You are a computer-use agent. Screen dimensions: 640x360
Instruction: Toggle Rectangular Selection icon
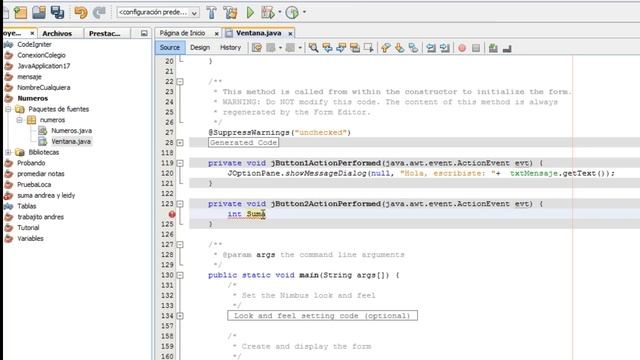[x=369, y=48]
